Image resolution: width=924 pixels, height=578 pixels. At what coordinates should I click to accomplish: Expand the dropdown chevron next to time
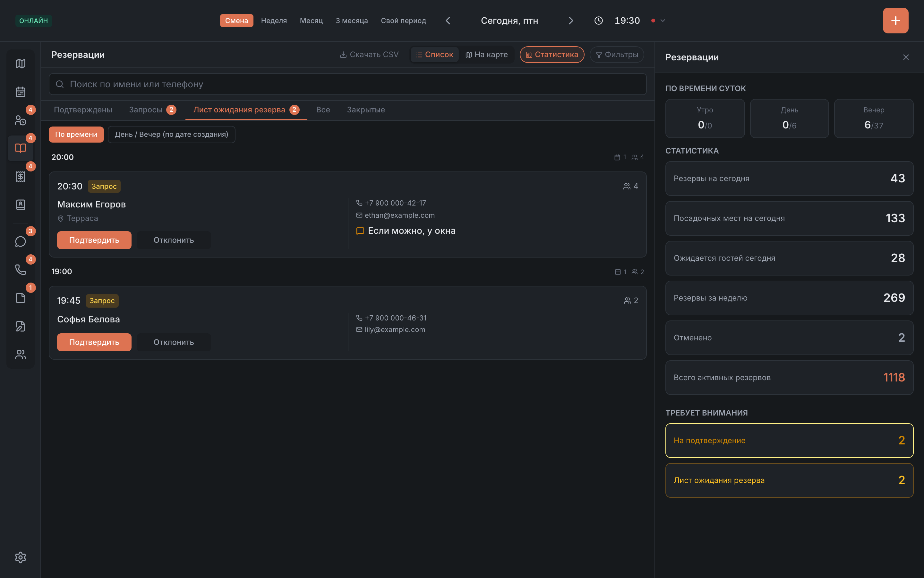[663, 21]
